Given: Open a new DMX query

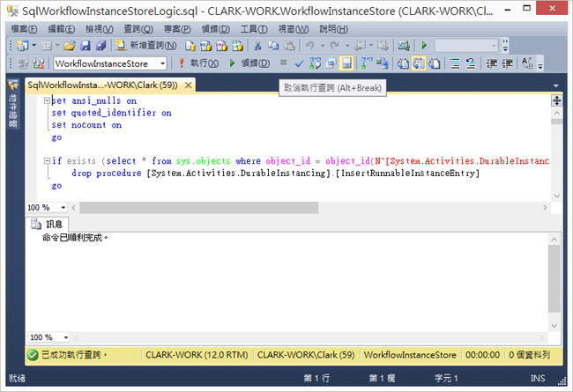Looking at the screenshot, I should (222, 46).
